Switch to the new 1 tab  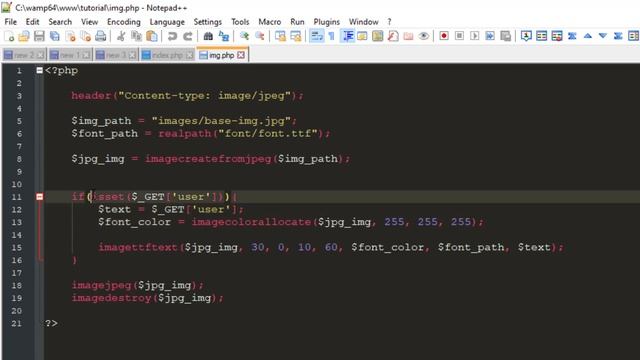(x=70, y=55)
